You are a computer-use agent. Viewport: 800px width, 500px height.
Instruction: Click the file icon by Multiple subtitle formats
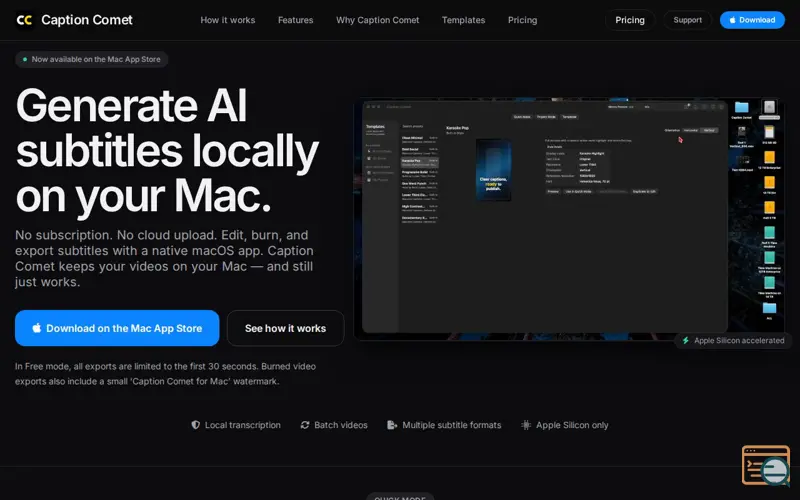coord(392,425)
